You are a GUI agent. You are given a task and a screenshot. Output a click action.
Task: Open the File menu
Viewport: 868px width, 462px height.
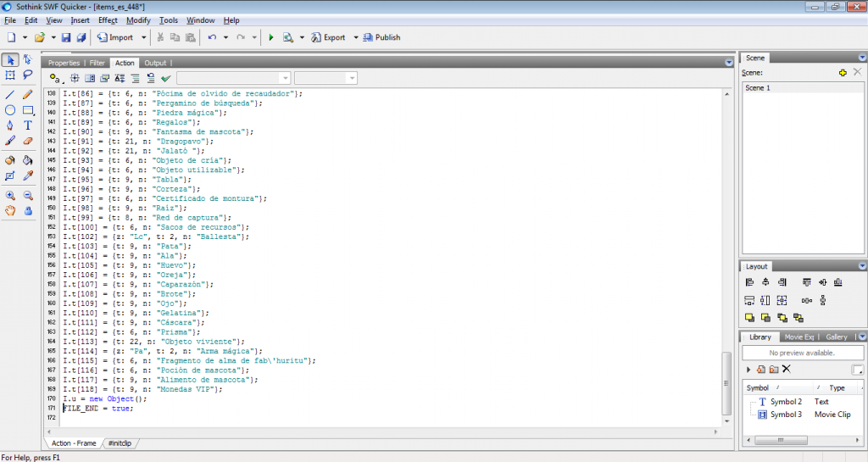coord(10,20)
